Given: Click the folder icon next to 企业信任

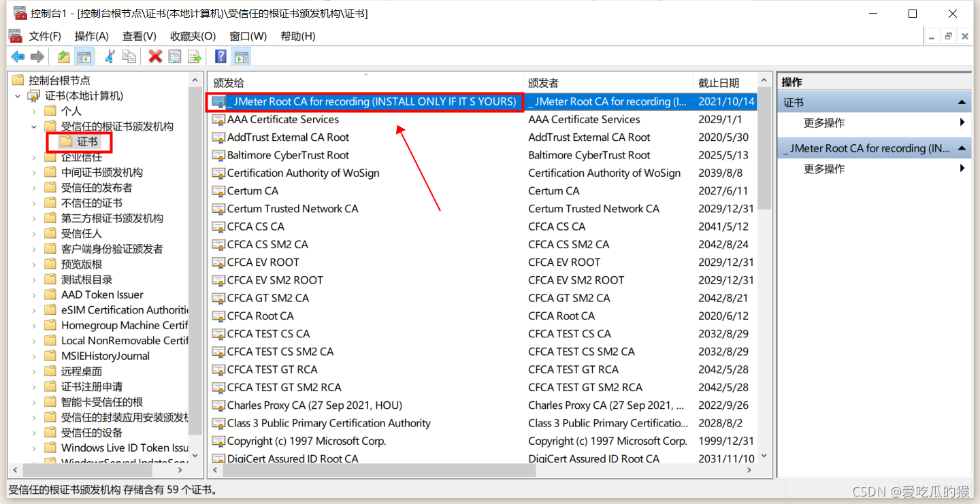Looking at the screenshot, I should (x=50, y=157).
